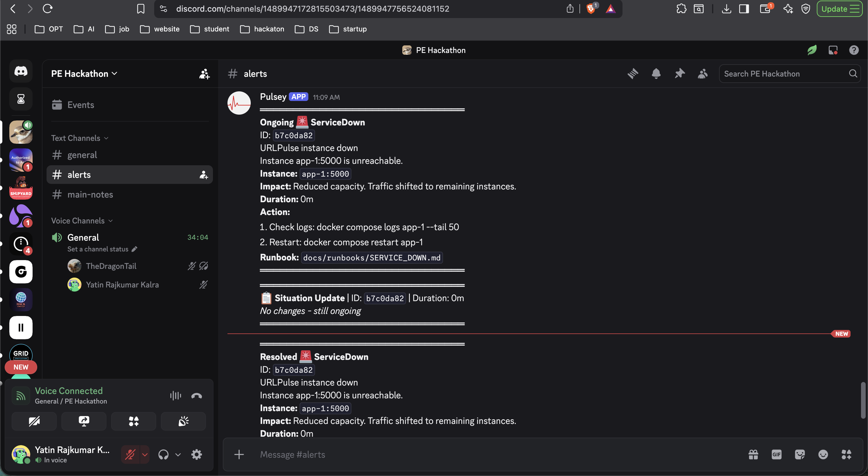Viewport: 868px width, 476px height.
Task: Disconnect from voice channel
Action: click(196, 396)
